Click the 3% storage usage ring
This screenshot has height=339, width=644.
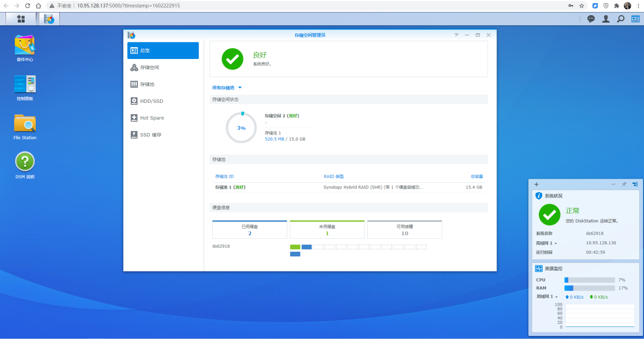point(242,128)
